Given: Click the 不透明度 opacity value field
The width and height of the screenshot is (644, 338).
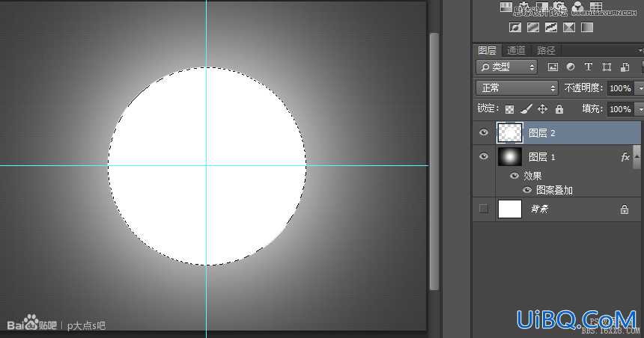Looking at the screenshot, I should [620, 88].
